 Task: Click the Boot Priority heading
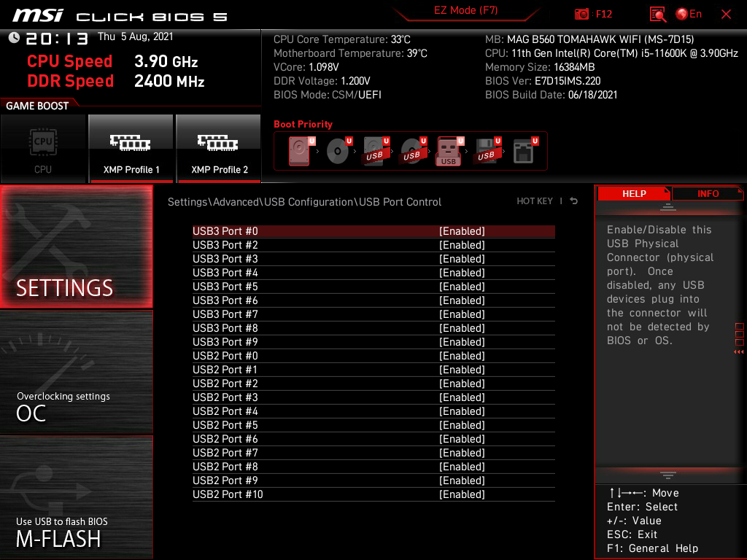click(x=303, y=124)
